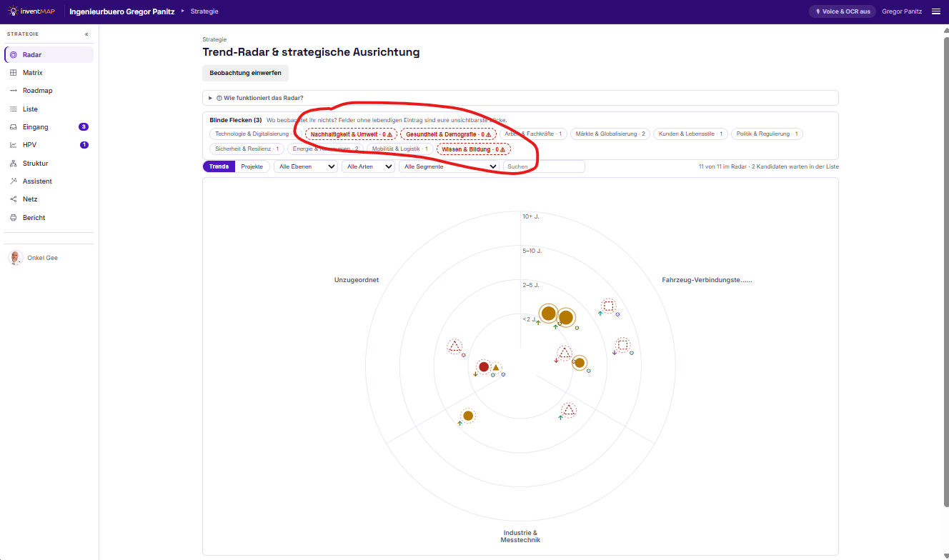Open the Bericht printer icon
Image resolution: width=949 pixels, height=560 pixels.
click(x=14, y=218)
